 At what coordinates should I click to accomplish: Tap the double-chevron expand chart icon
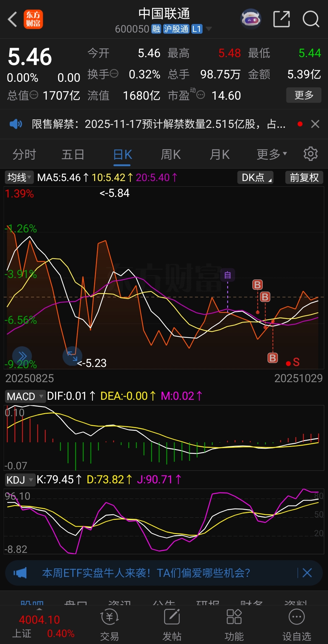pyautogui.click(x=22, y=356)
